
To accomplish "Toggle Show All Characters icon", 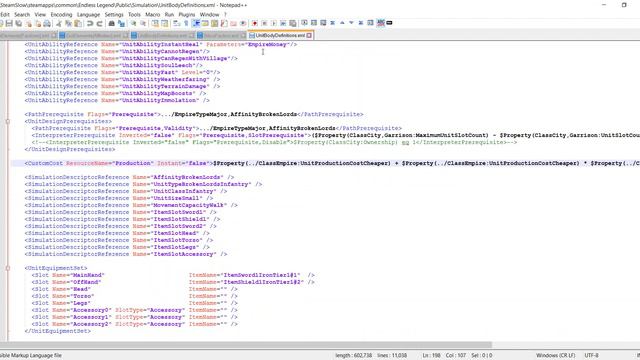I will 186,23.
